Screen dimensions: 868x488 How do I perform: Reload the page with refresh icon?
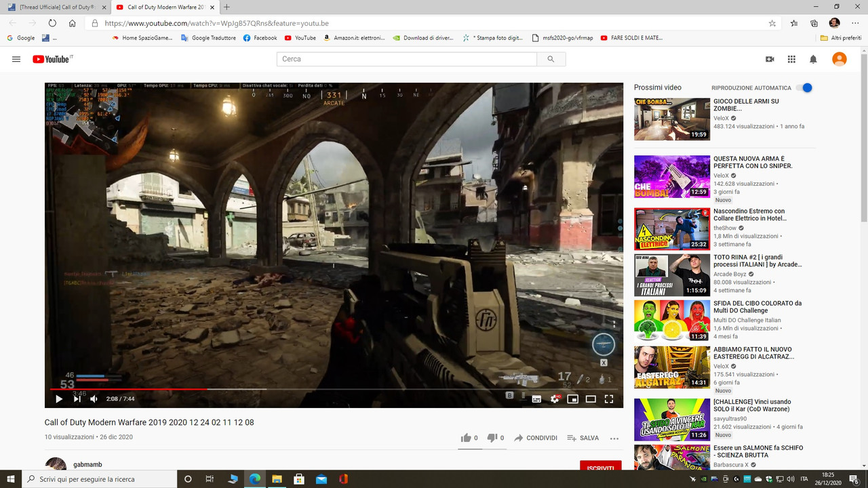pyautogui.click(x=52, y=23)
